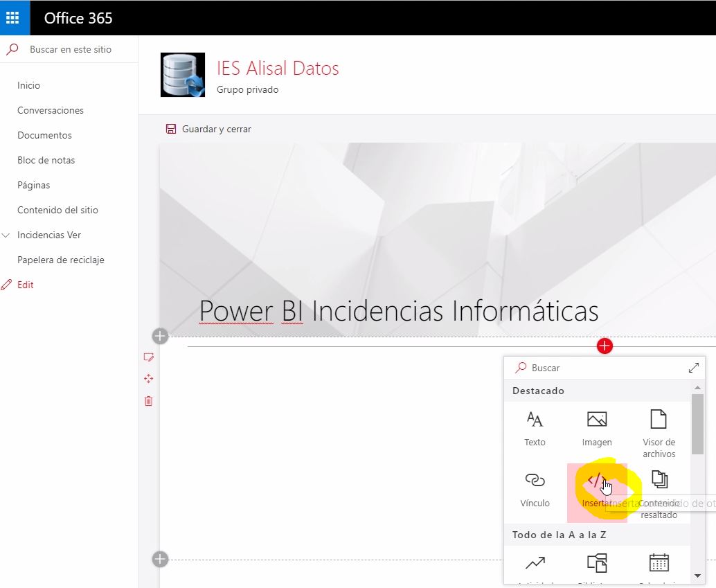Select the Vínculo web part
The width and height of the screenshot is (716, 588).
(x=535, y=492)
